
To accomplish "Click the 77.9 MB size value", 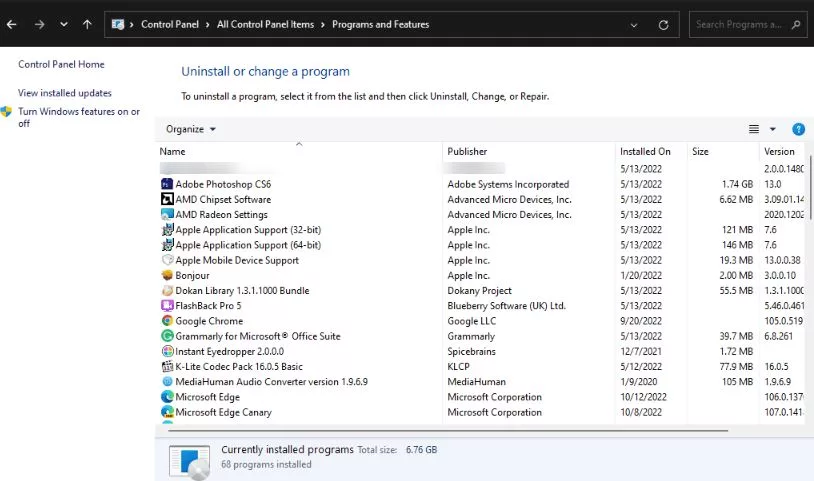I will 736,366.
